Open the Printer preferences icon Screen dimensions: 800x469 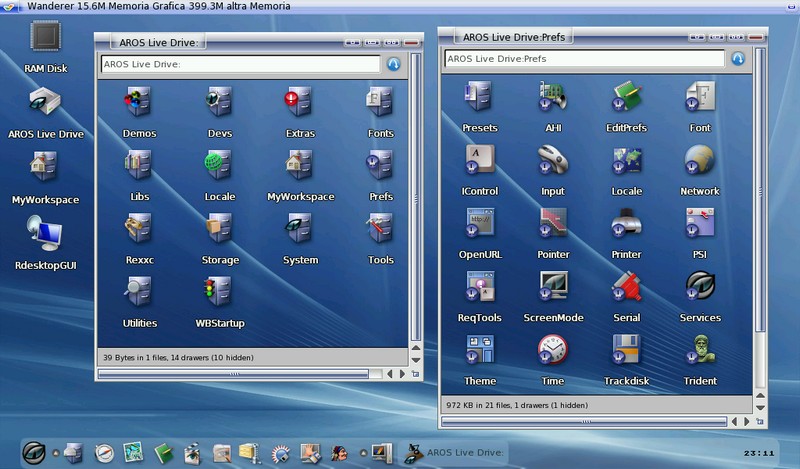627,223
